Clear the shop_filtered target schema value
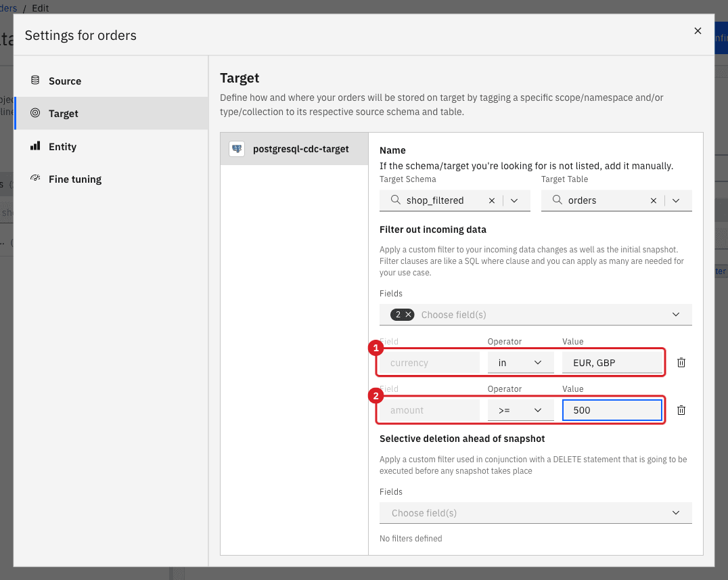This screenshot has height=580, width=728. 492,200
